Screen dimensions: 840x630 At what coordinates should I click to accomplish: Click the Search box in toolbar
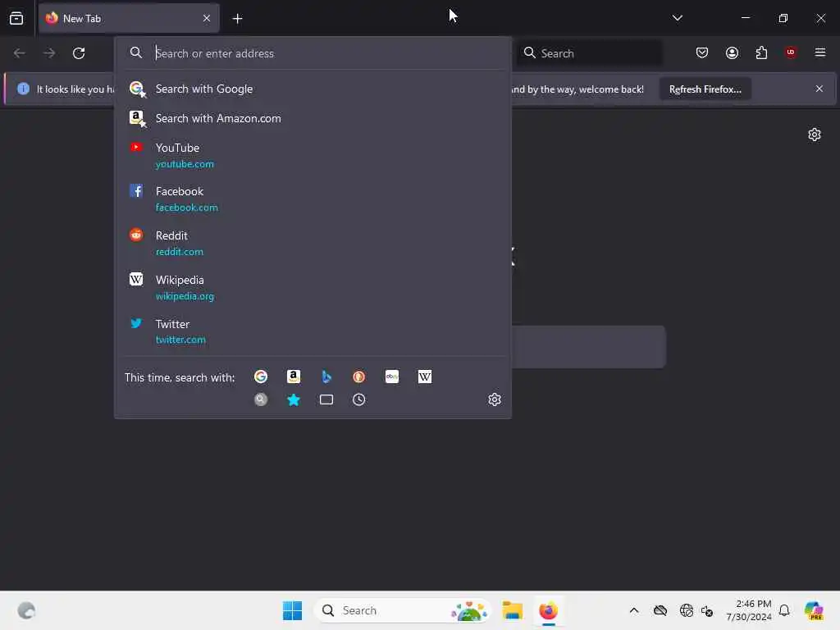coord(589,53)
